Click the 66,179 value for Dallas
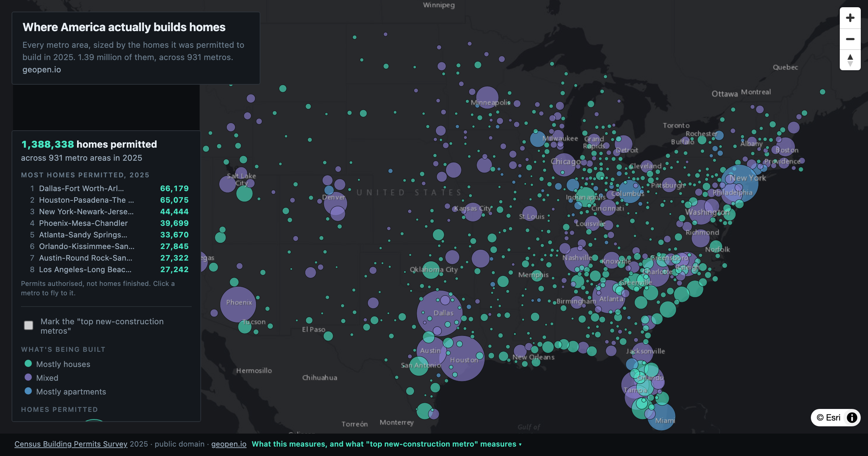This screenshot has width=868, height=456. (174, 189)
